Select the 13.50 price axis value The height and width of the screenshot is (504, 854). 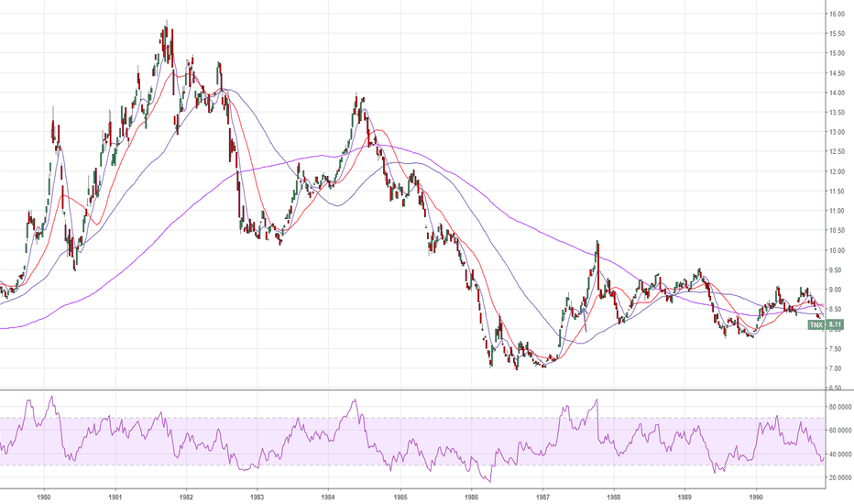tap(837, 112)
